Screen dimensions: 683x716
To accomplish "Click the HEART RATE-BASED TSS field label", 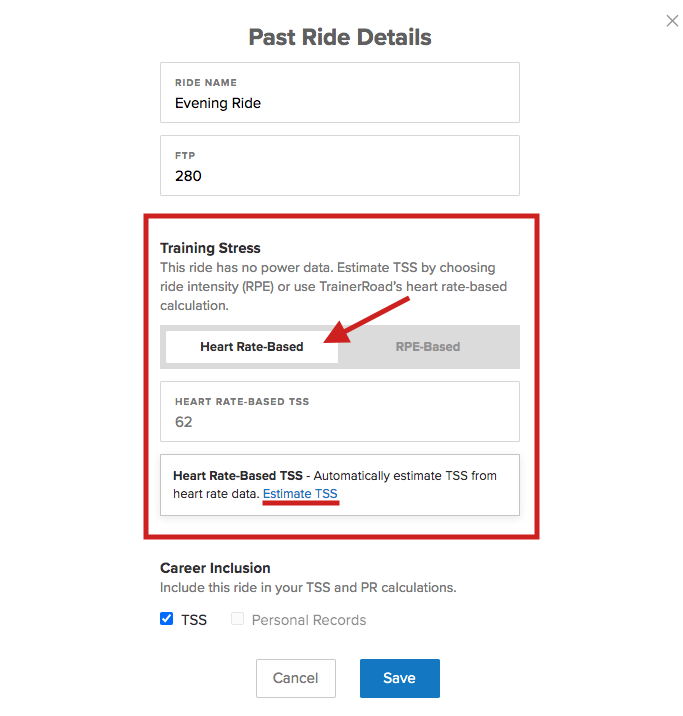I will tap(242, 401).
